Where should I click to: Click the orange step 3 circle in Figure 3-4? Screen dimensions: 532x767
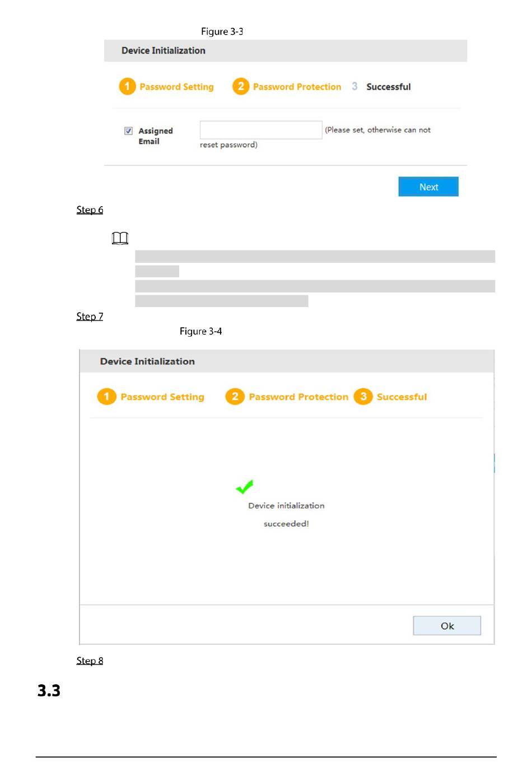(363, 396)
